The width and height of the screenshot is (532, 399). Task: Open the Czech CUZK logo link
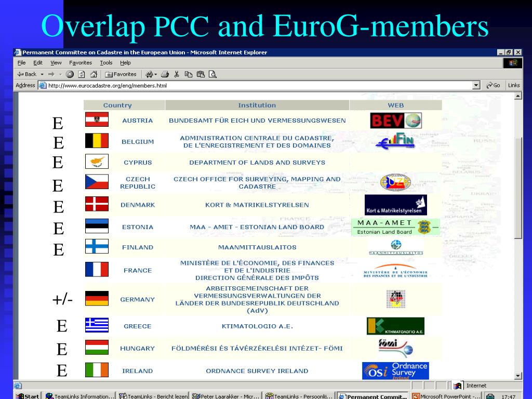395,182
